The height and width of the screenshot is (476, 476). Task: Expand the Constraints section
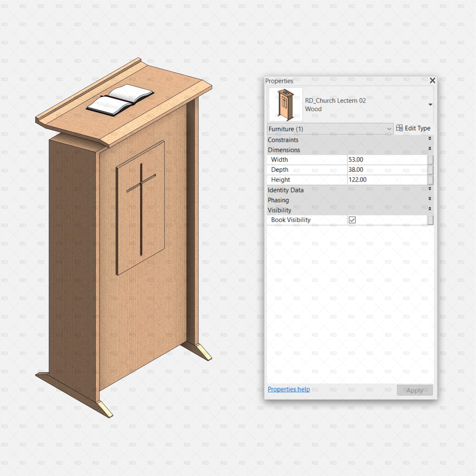[x=430, y=138]
